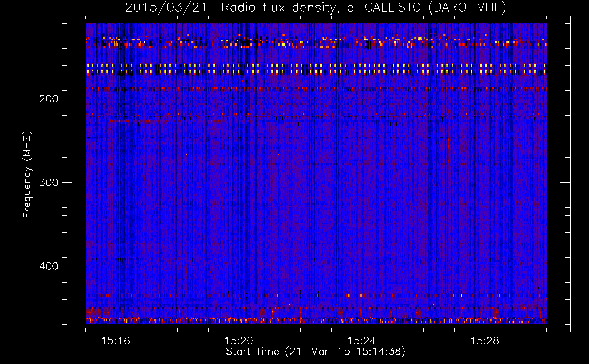Click the 15:20 time tick label

[x=239, y=341]
